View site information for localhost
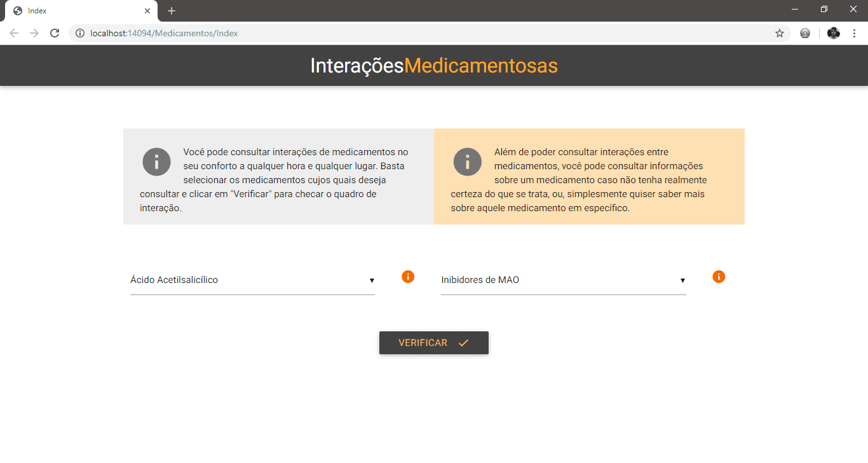This screenshot has width=868, height=463. click(80, 33)
